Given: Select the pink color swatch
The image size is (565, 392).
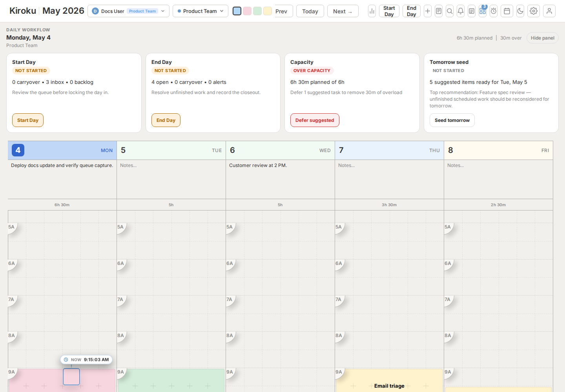Looking at the screenshot, I should coord(247,11).
